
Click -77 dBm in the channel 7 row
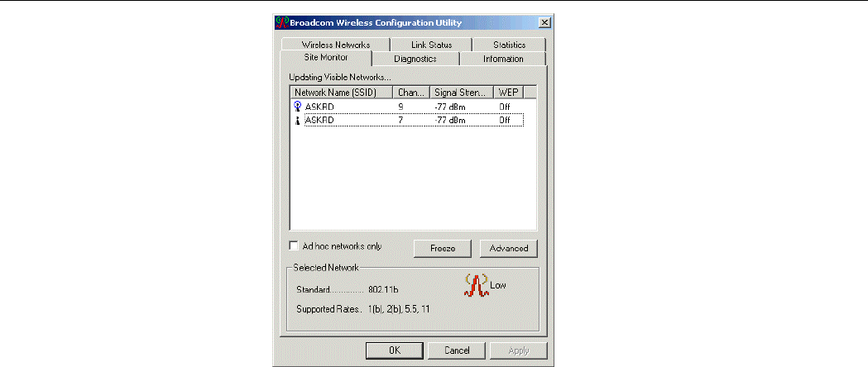pyautogui.click(x=449, y=120)
